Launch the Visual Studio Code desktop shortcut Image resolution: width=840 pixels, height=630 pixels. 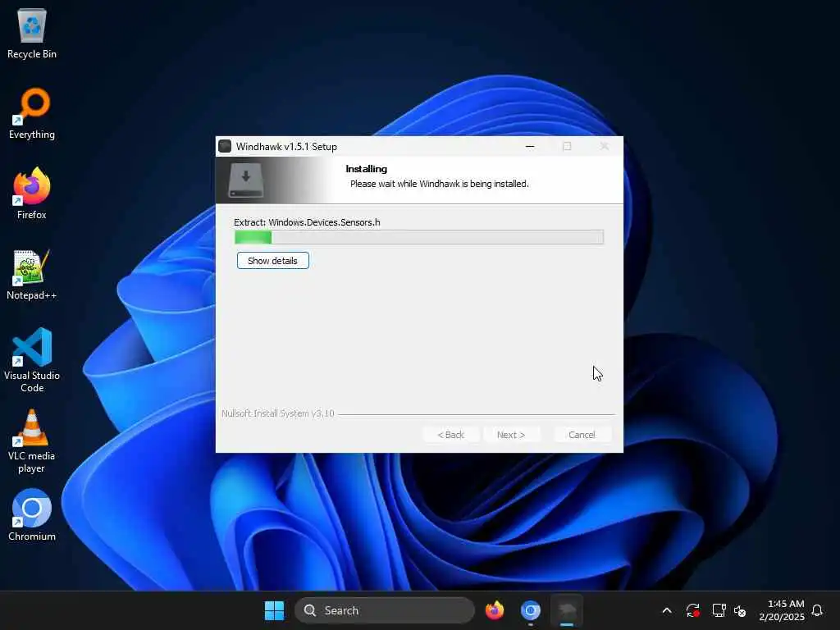(32, 360)
